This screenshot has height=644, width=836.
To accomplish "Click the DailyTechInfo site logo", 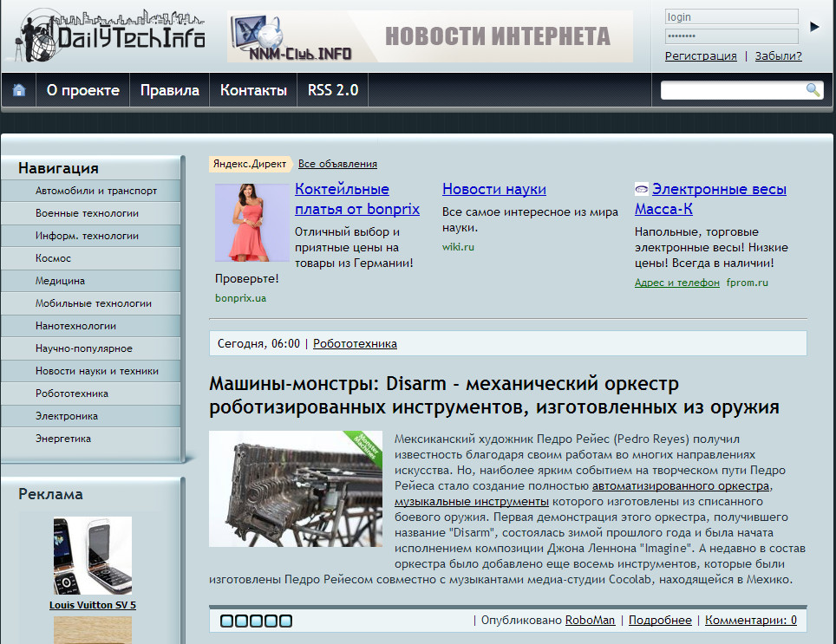I will 111,36.
